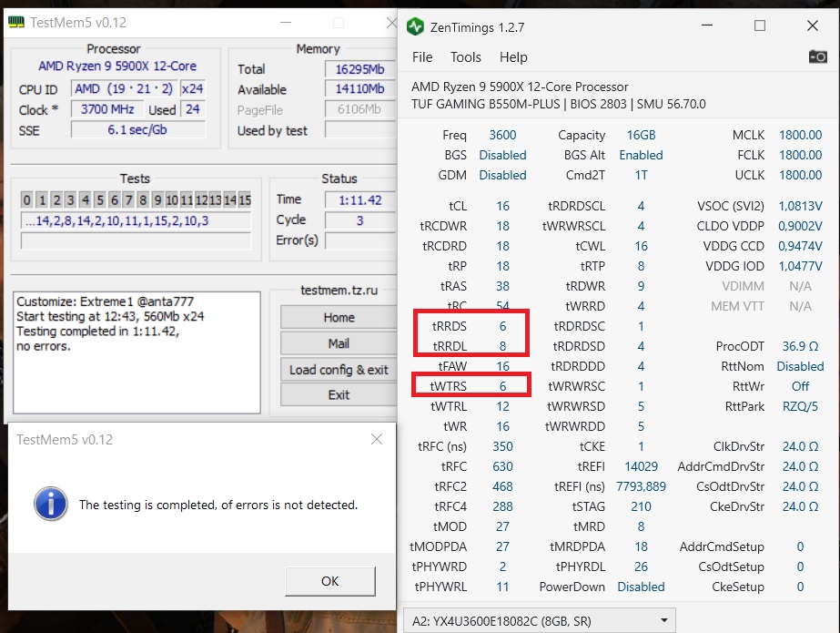The image size is (840, 633).
Task: Click the PowerDown Disabled value
Action: [641, 587]
